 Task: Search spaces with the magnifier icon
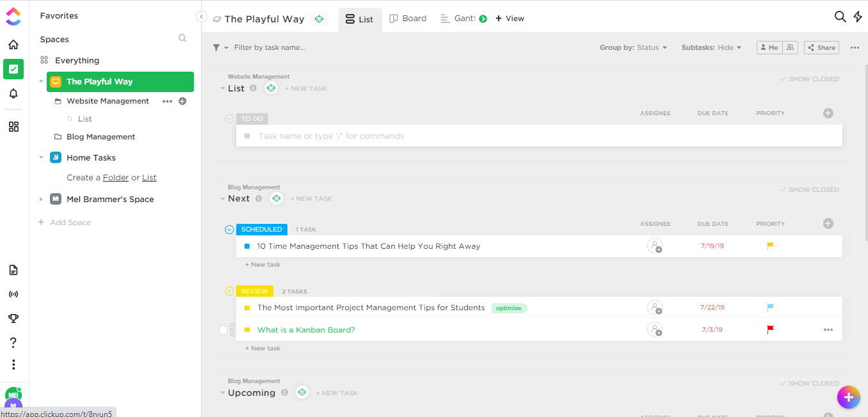click(182, 38)
